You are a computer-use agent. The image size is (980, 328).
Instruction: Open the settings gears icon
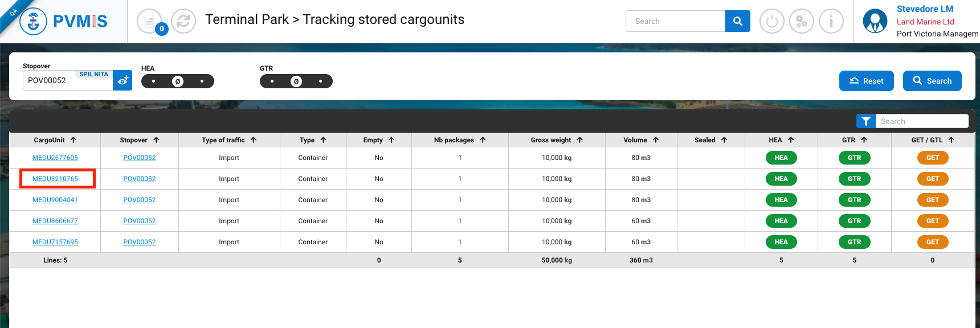coord(801,22)
